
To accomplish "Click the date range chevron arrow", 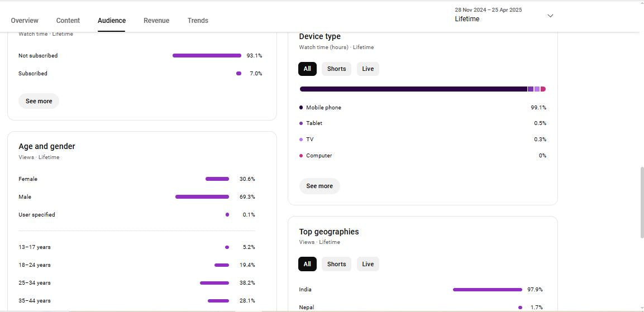I will point(550,16).
